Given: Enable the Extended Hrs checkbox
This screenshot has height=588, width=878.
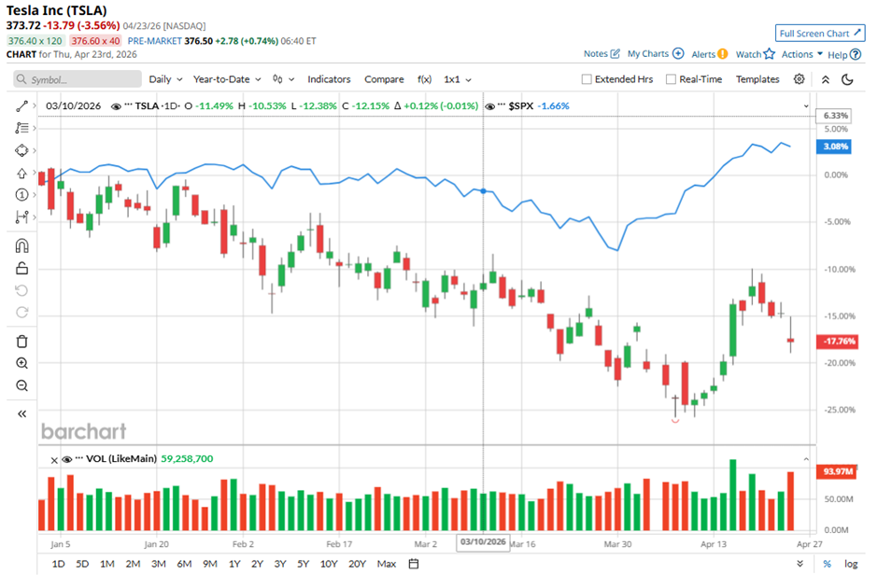Looking at the screenshot, I should [587, 79].
